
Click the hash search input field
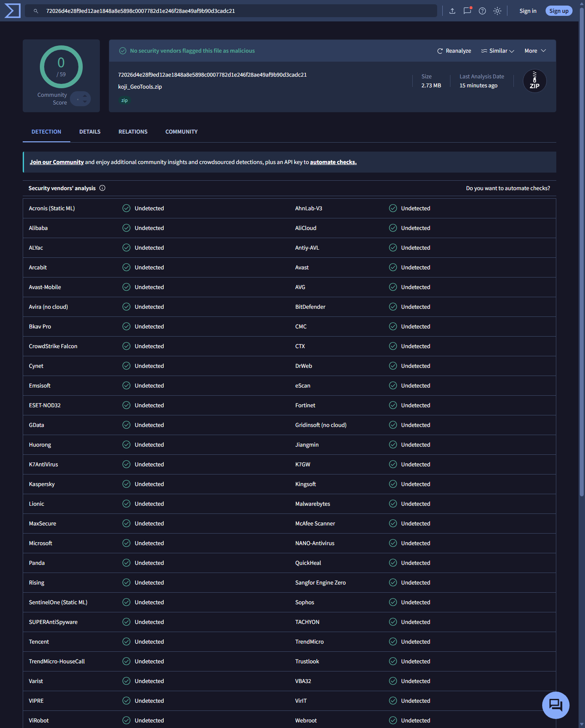(x=231, y=11)
